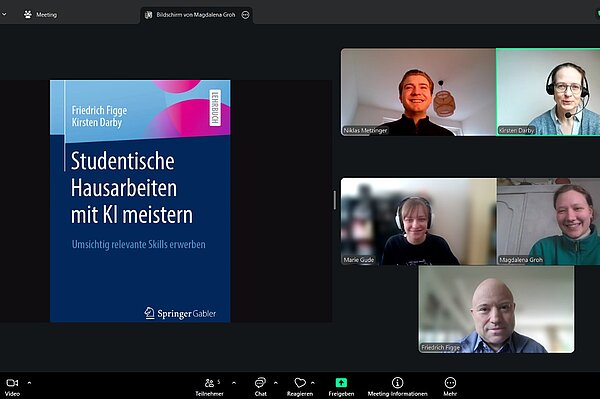Expand the Chat options chevron
Viewport: 600px width, 399px height.
pos(276,383)
